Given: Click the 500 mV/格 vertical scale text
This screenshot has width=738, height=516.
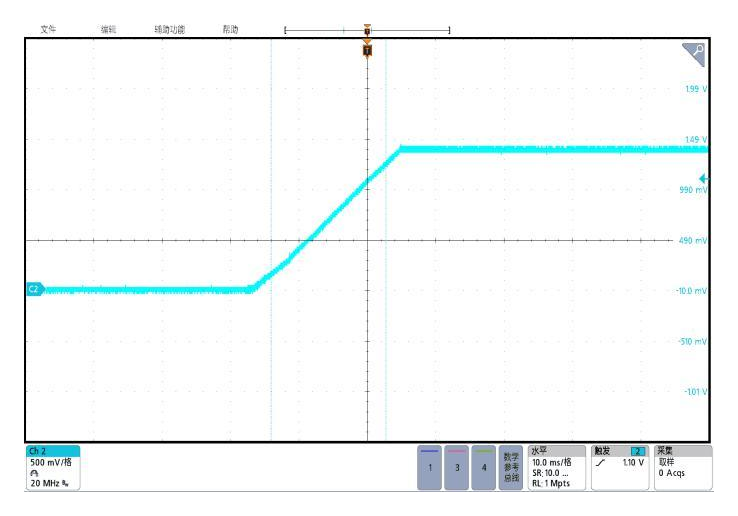Looking at the screenshot, I should (51, 462).
